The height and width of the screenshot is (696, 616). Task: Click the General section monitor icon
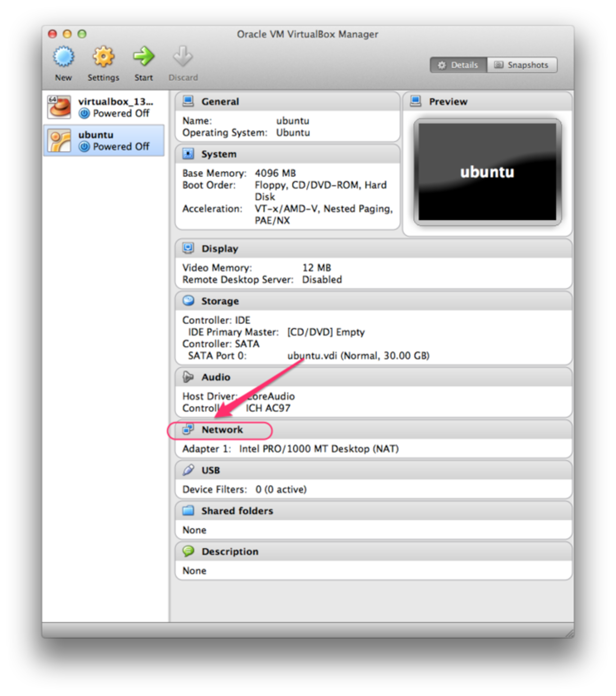click(x=188, y=101)
